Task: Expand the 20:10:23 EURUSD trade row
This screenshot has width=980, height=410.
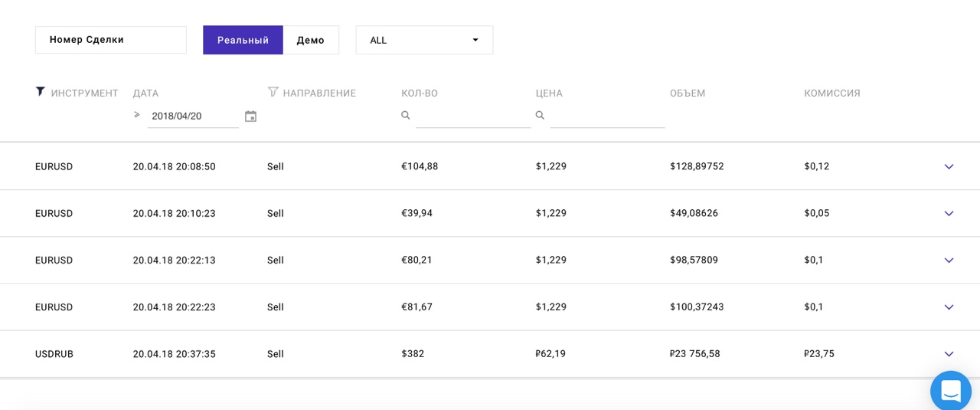Action: [x=949, y=213]
